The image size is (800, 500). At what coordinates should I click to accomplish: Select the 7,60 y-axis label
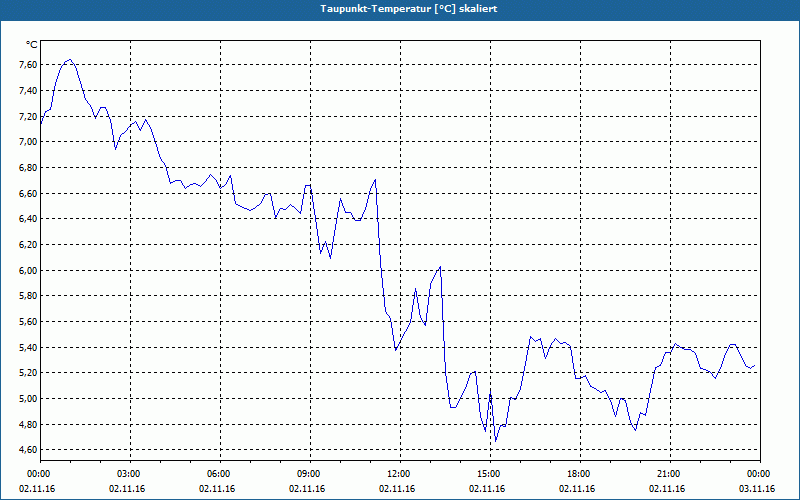[28, 65]
